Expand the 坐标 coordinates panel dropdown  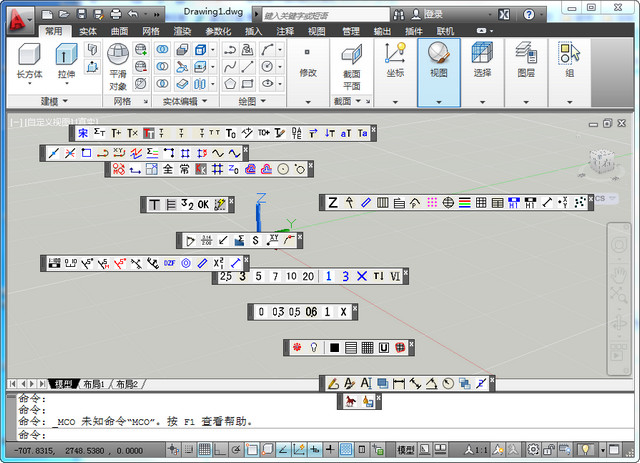tap(395, 101)
